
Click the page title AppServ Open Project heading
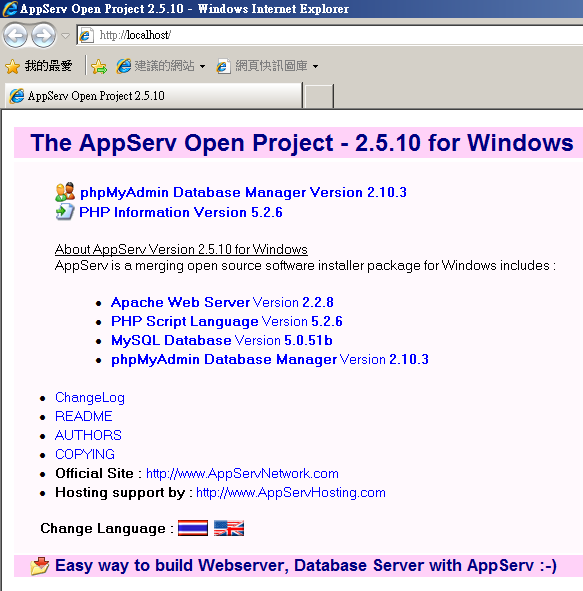pos(302,143)
